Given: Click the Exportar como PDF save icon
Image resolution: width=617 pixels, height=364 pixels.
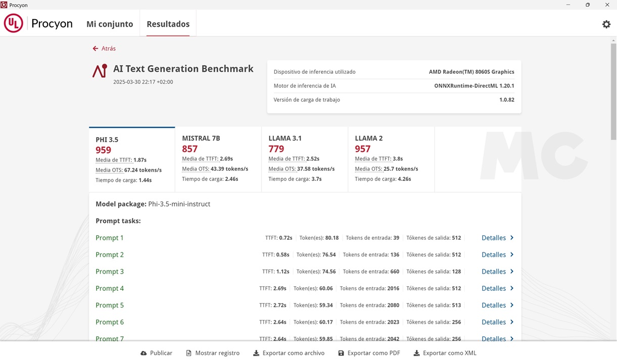Looking at the screenshot, I should coord(341,353).
